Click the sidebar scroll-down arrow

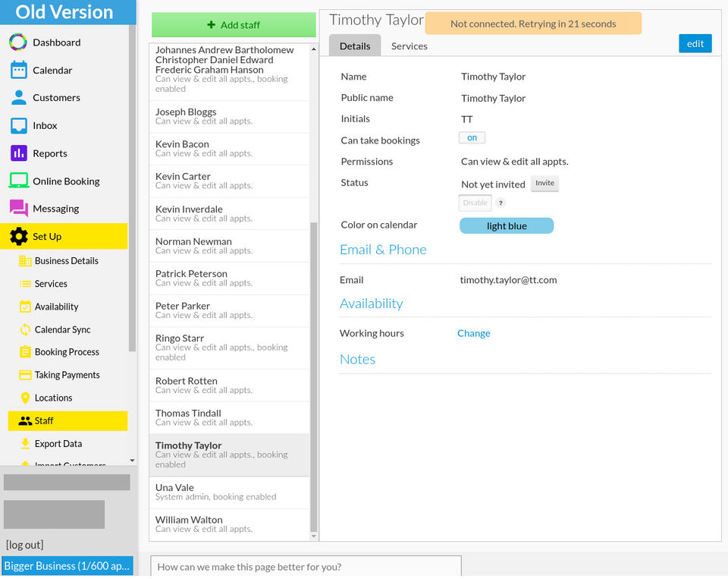pos(132,461)
